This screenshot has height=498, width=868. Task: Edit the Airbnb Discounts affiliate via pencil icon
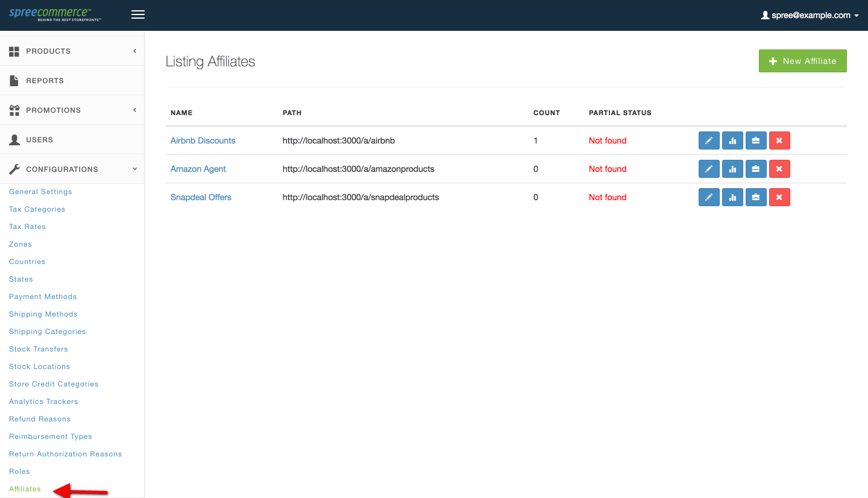click(709, 140)
